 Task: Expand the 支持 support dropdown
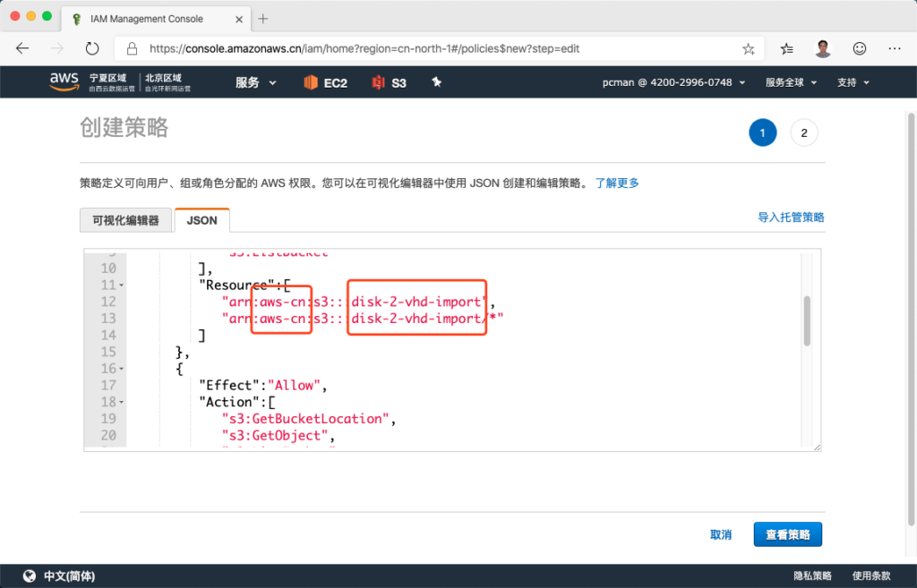tap(853, 82)
